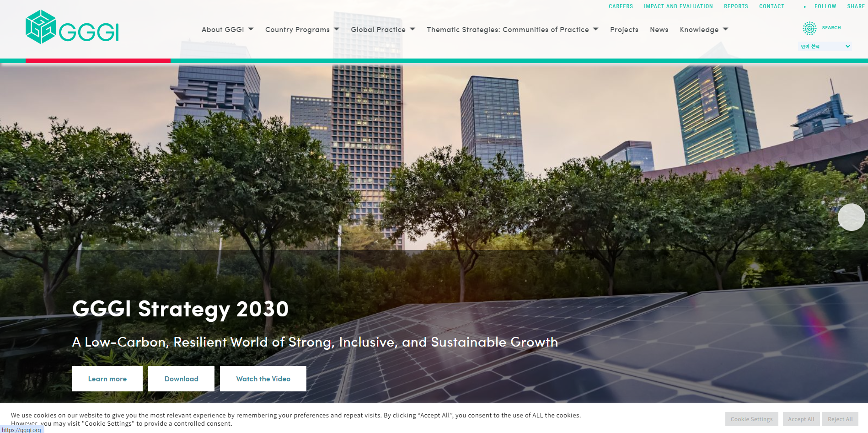The height and width of the screenshot is (433, 868).
Task: Open the language selection combo box
Action: 825,46
